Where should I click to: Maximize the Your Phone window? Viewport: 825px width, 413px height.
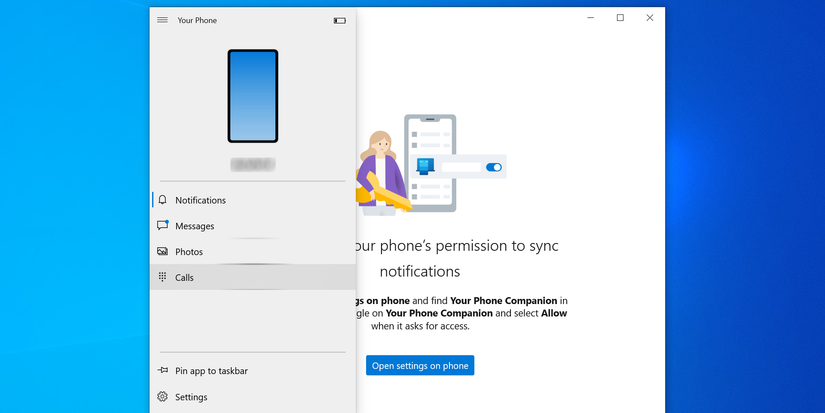pyautogui.click(x=620, y=18)
